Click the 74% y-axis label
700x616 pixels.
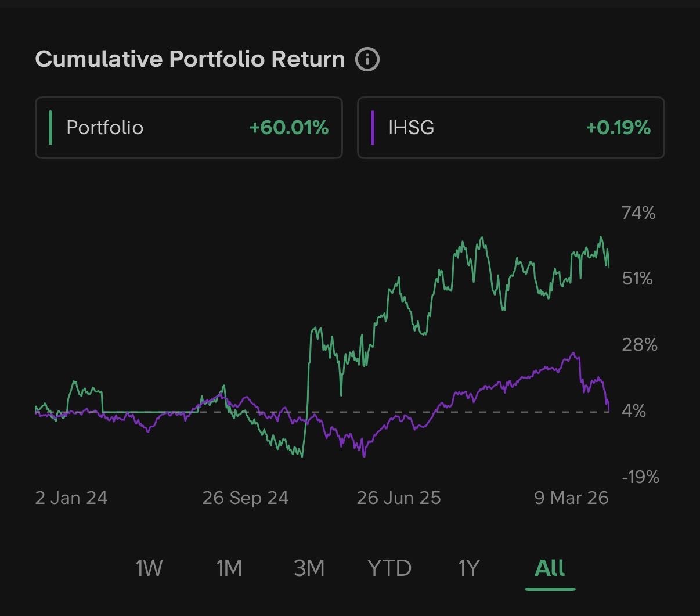pos(638,213)
